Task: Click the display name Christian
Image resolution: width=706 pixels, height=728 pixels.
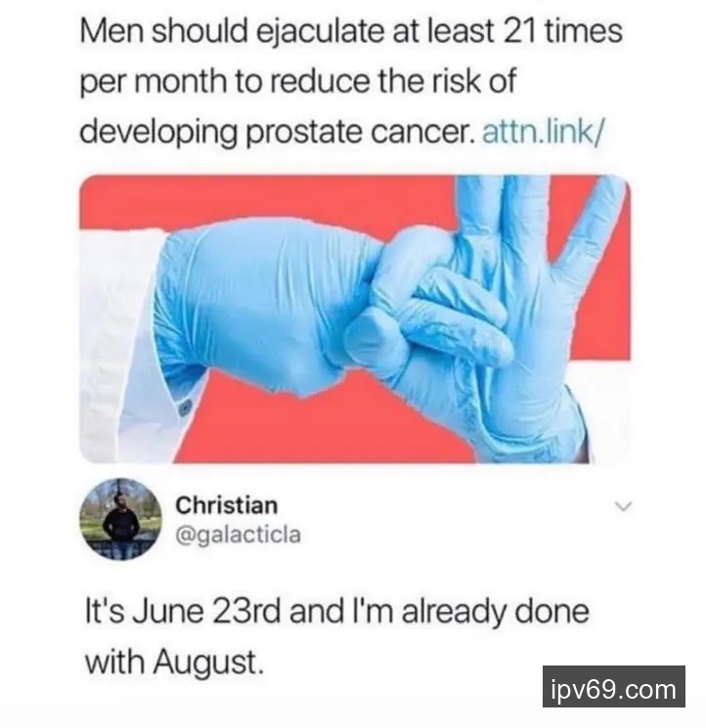Action: click(x=227, y=505)
